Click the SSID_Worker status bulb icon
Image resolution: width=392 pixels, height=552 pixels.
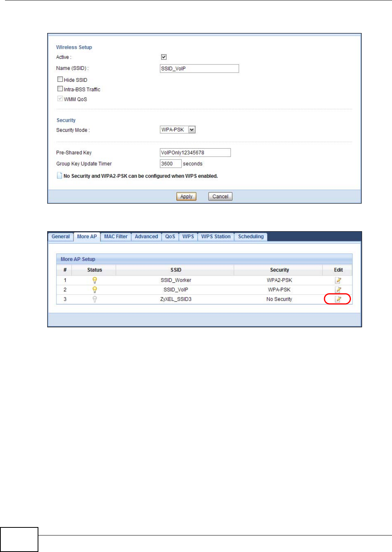[95, 280]
